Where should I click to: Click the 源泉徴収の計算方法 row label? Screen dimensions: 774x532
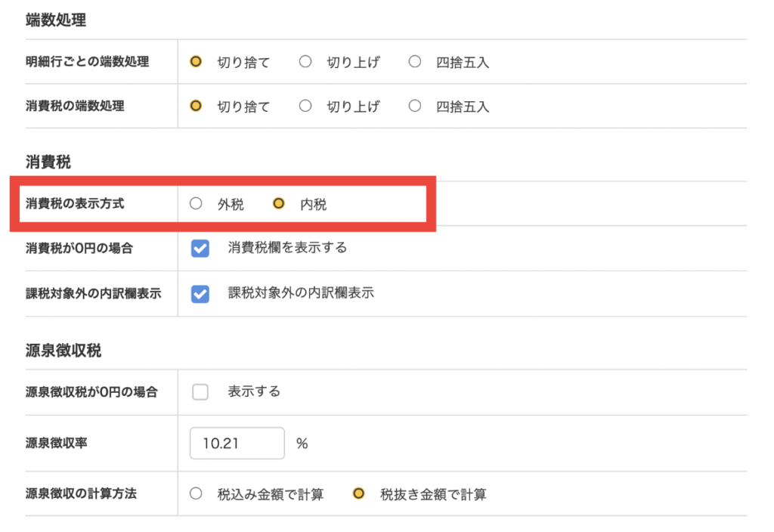coord(82,494)
